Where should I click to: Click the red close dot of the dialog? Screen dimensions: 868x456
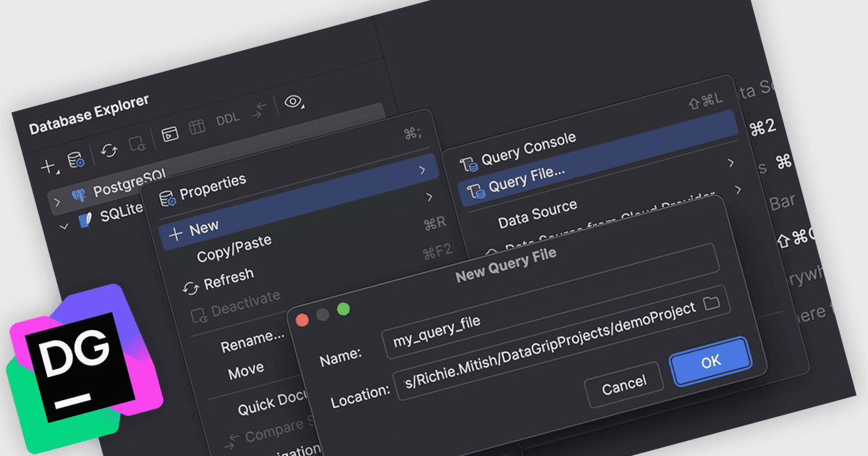click(302, 320)
